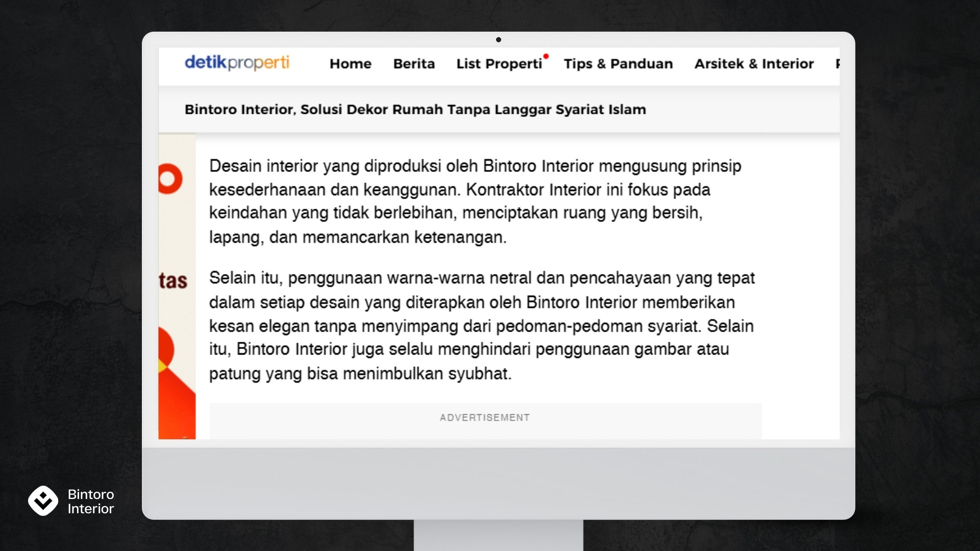
Task: Go to the Berita section
Action: tap(414, 64)
